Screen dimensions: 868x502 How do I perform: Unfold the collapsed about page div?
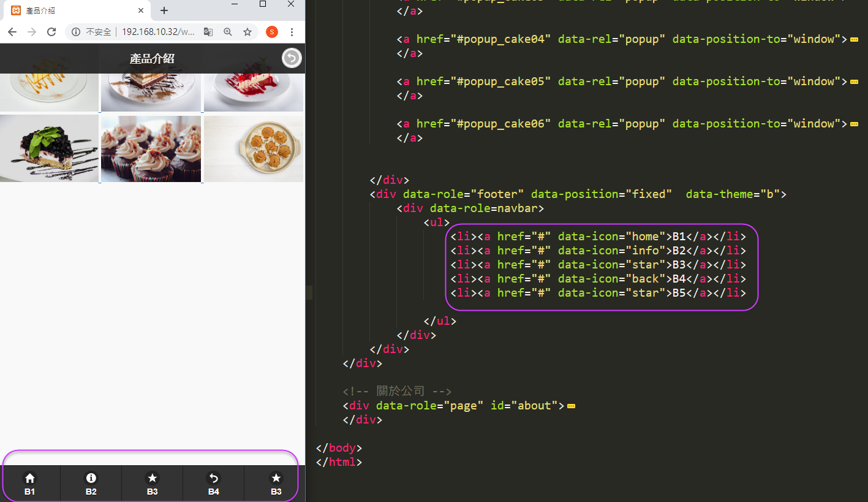tap(571, 406)
